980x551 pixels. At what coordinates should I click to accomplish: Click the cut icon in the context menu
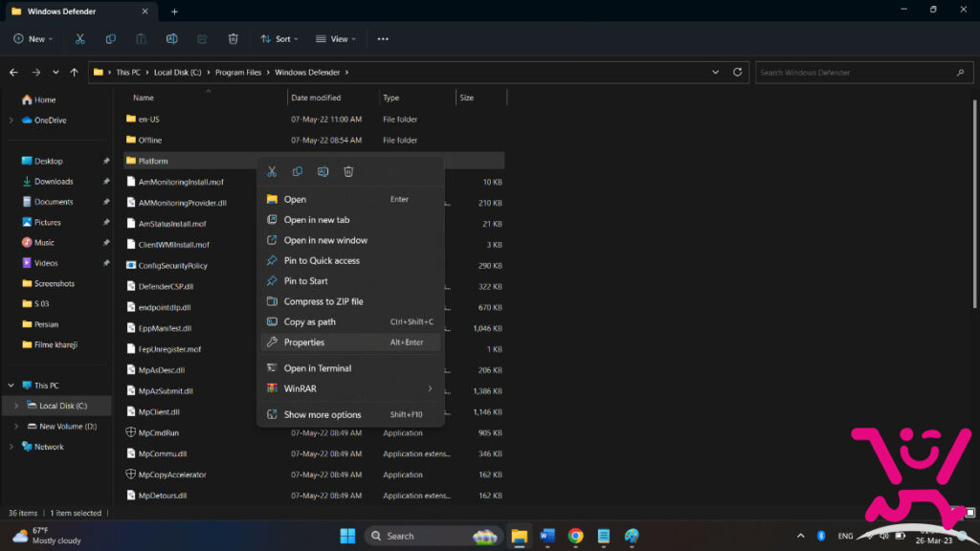click(x=272, y=171)
